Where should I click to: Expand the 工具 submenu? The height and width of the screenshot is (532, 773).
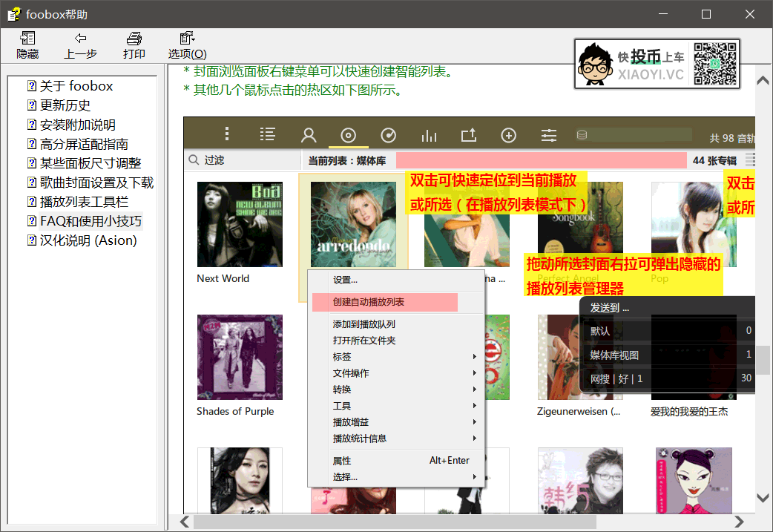click(x=396, y=406)
